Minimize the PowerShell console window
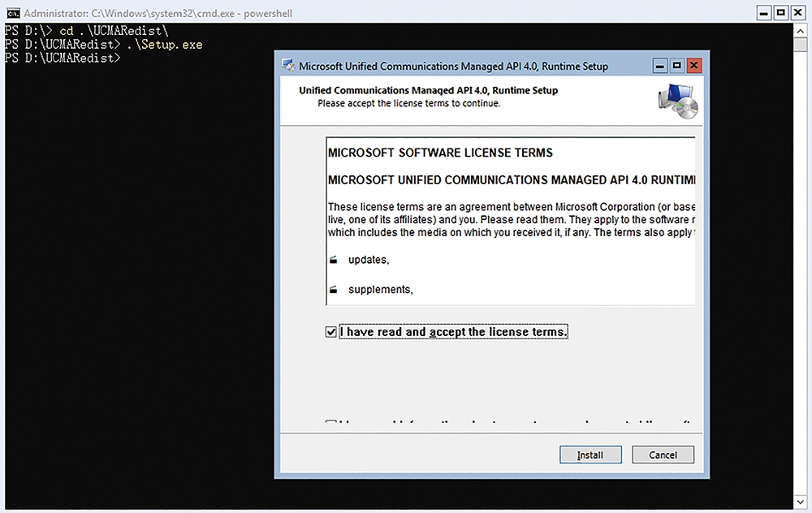Viewport: 812px width, 513px height. pyautogui.click(x=764, y=12)
